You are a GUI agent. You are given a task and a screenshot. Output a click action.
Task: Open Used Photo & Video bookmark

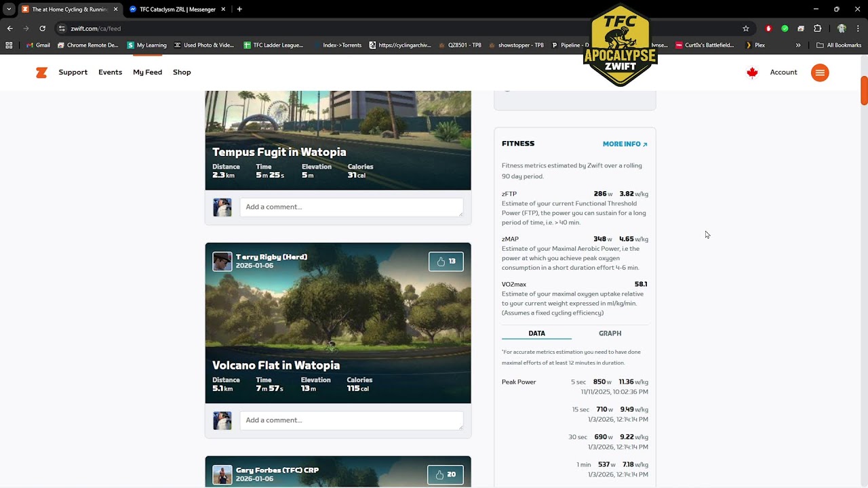204,45
